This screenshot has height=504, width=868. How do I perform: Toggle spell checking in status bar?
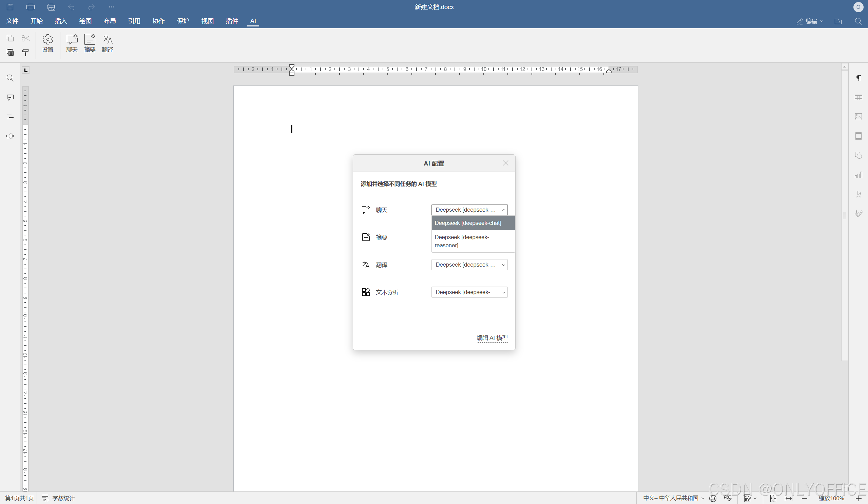[728, 498]
